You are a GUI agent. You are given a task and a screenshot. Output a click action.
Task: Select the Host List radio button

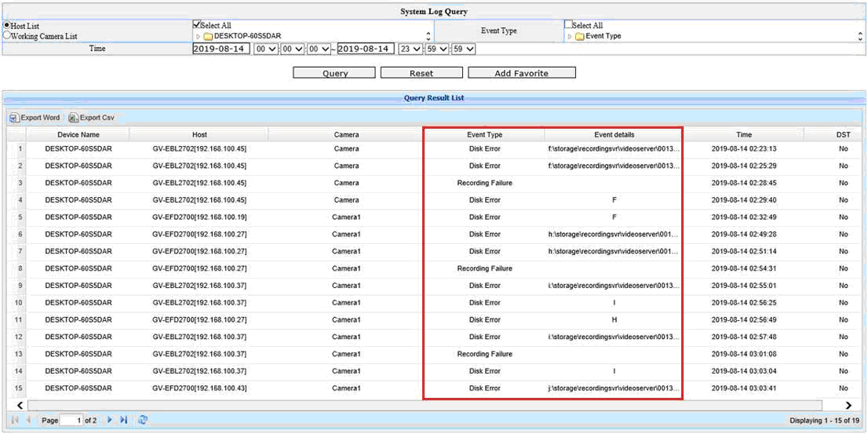point(6,25)
